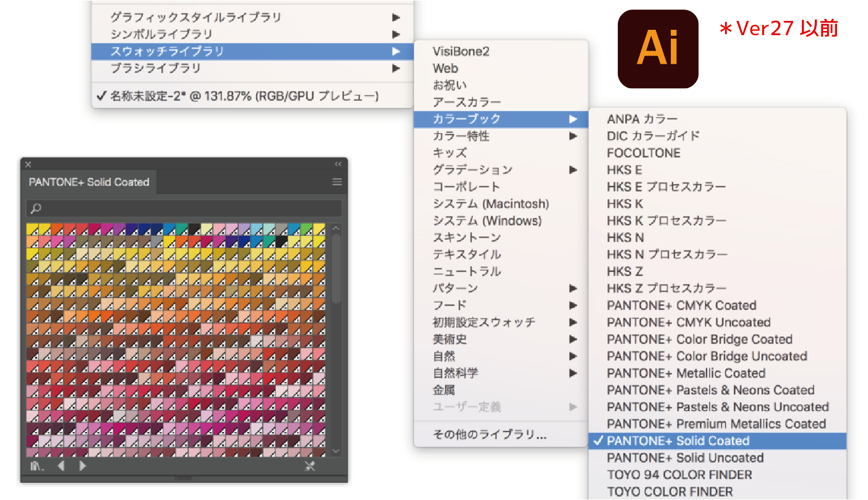Screen dimensions: 868x500
Task: Select PANTONE+ CMYK Uncoated
Action: click(x=717, y=322)
